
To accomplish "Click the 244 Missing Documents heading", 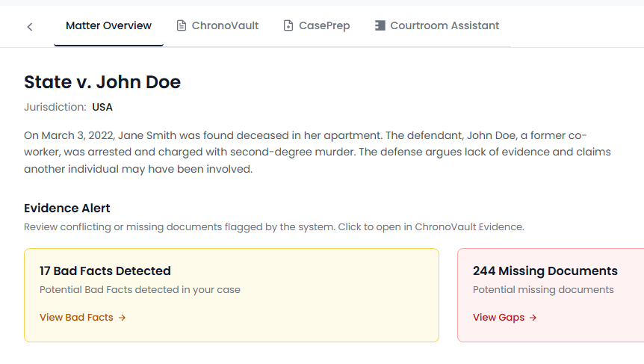I will 545,271.
